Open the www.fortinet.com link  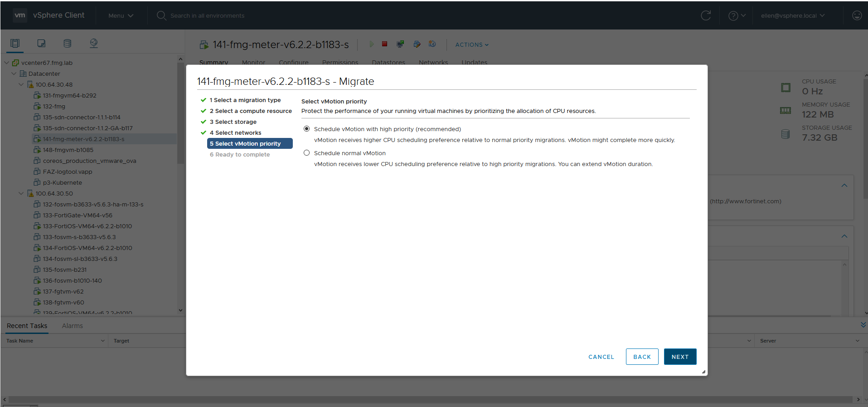[746, 201]
